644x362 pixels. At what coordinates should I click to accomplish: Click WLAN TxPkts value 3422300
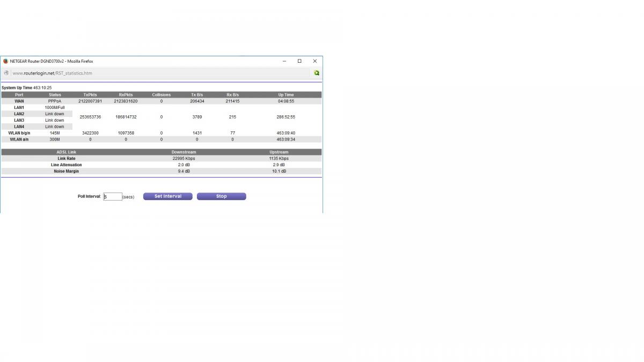[x=90, y=133]
